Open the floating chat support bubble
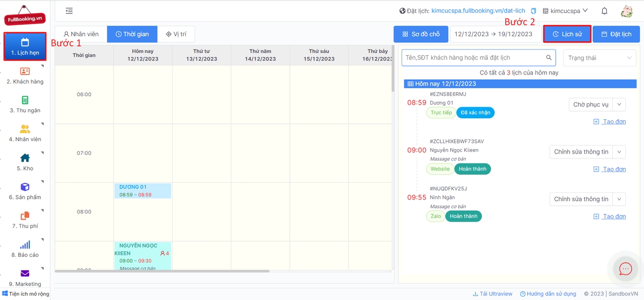Screen dimensions: 644x300 (625, 269)
